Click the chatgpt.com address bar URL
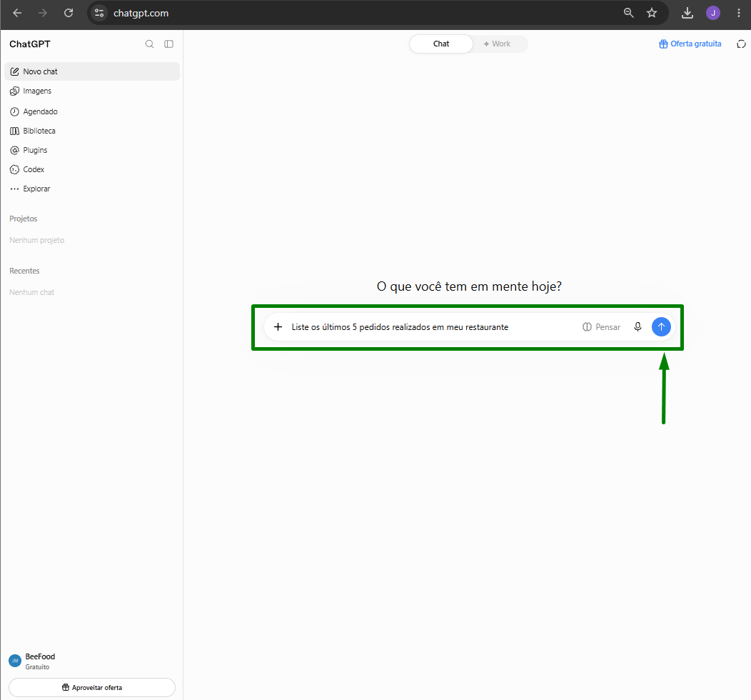Viewport: 751px width, 700px height. click(x=141, y=13)
